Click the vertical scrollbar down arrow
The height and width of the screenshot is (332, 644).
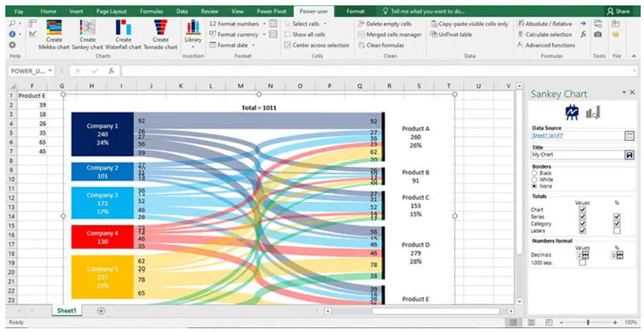pos(519,302)
